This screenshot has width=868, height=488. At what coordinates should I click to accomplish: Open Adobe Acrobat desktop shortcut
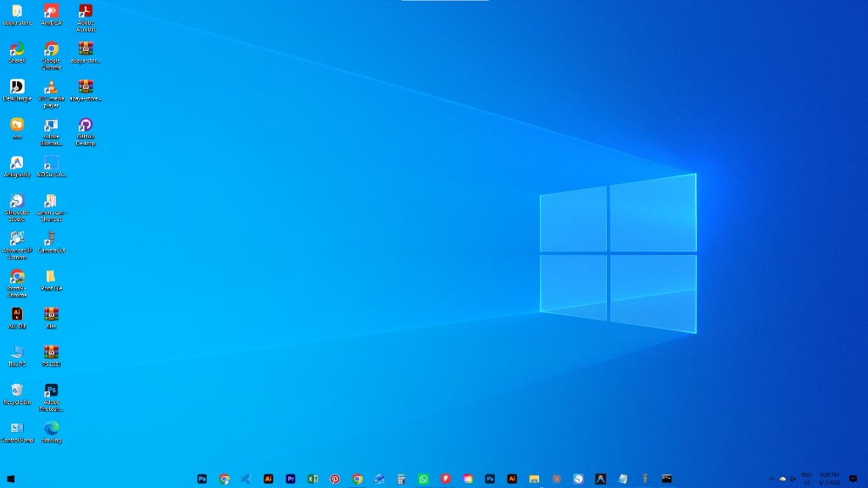86,19
